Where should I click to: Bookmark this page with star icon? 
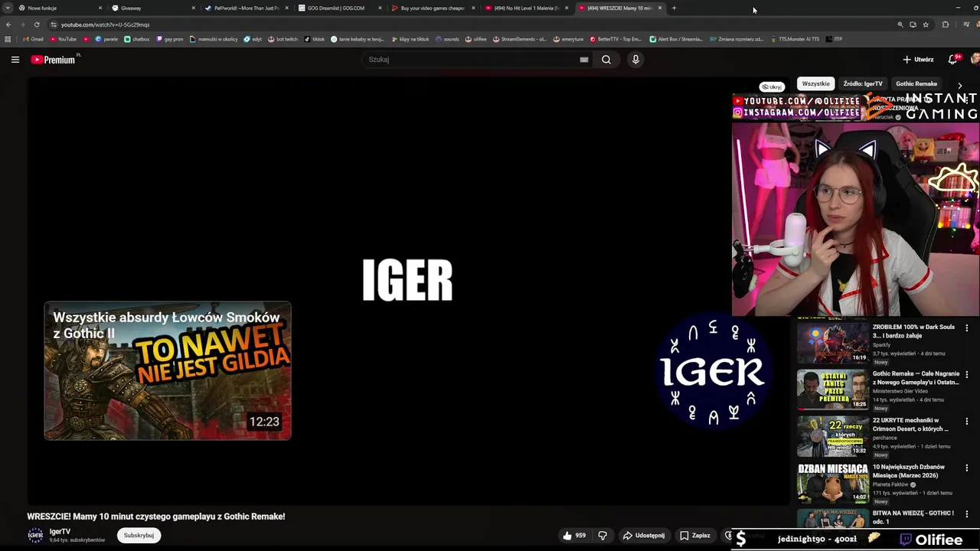tap(926, 24)
